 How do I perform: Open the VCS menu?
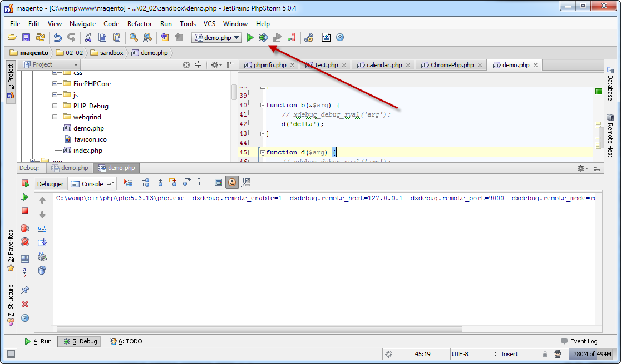tap(210, 24)
